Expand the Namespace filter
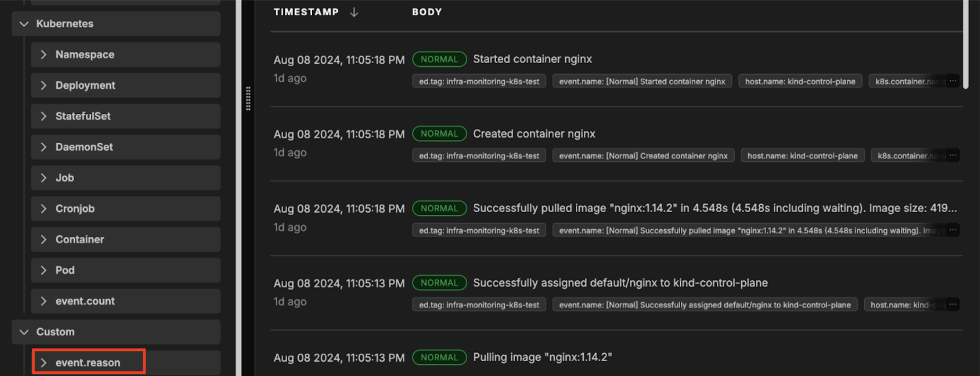Viewport: 980px width, 376px height. pyautogui.click(x=43, y=55)
